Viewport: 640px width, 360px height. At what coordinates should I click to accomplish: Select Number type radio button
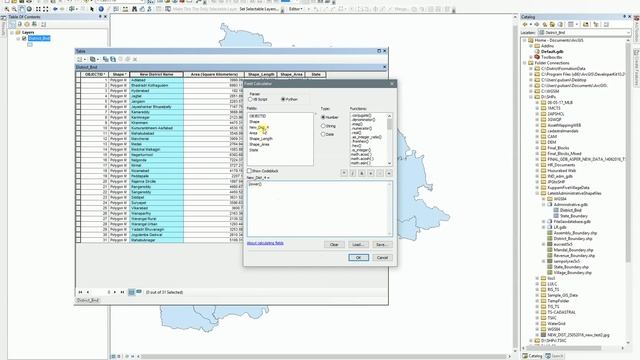[323, 117]
